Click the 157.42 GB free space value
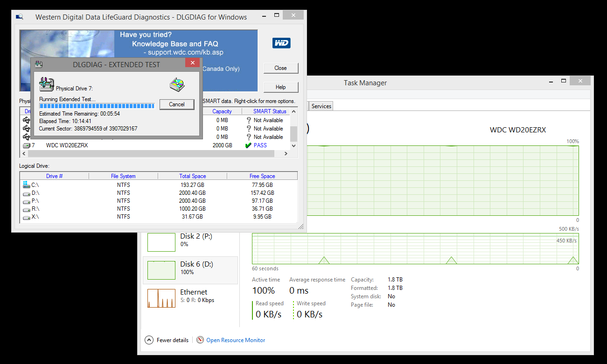Image resolution: width=607 pixels, height=364 pixels. pos(262,193)
